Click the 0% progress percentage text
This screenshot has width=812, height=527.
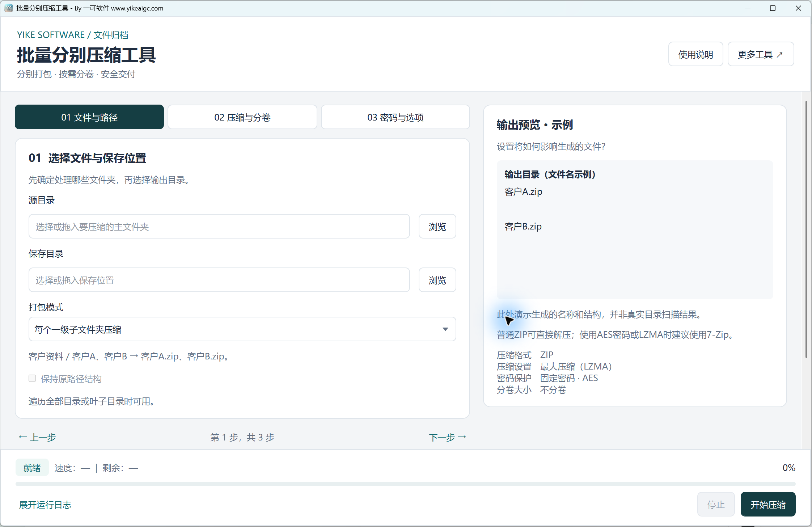click(x=789, y=468)
